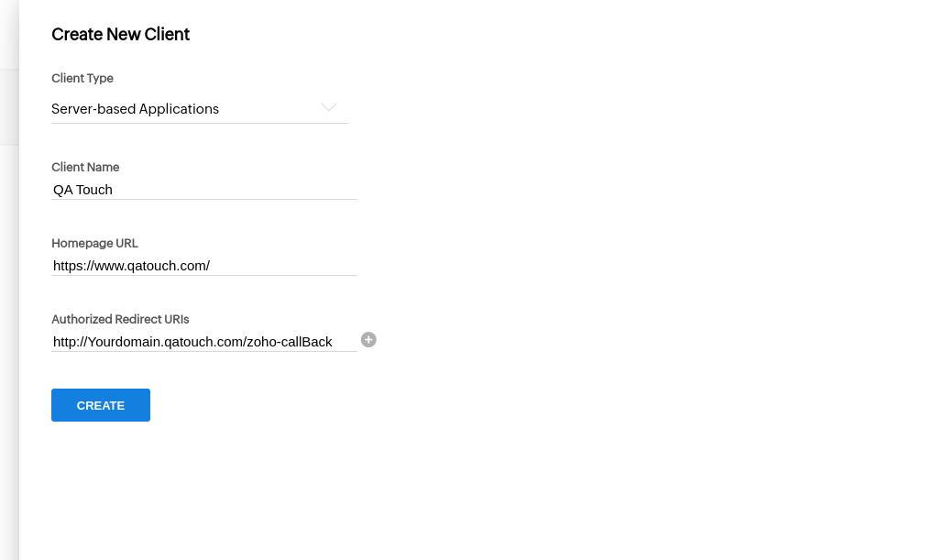Image resolution: width=933 pixels, height=560 pixels.
Task: Click empty space right of Client Type dropdown
Action: click(596, 109)
